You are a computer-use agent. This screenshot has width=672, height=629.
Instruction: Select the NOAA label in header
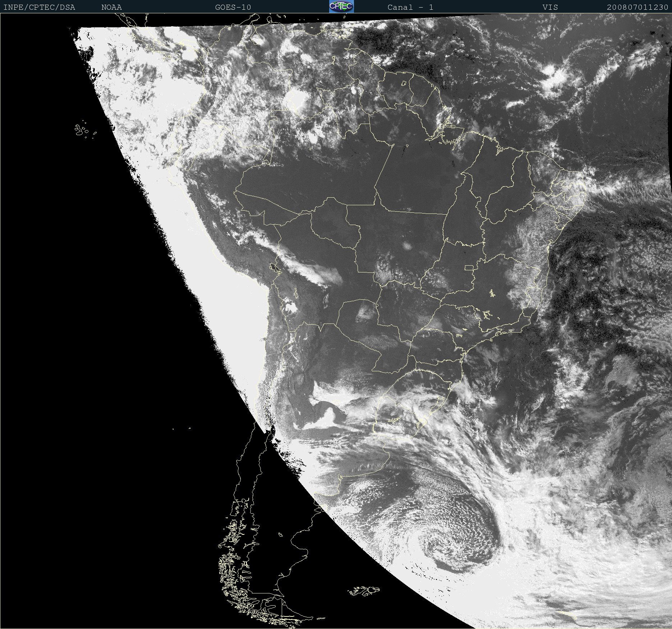[x=112, y=7]
